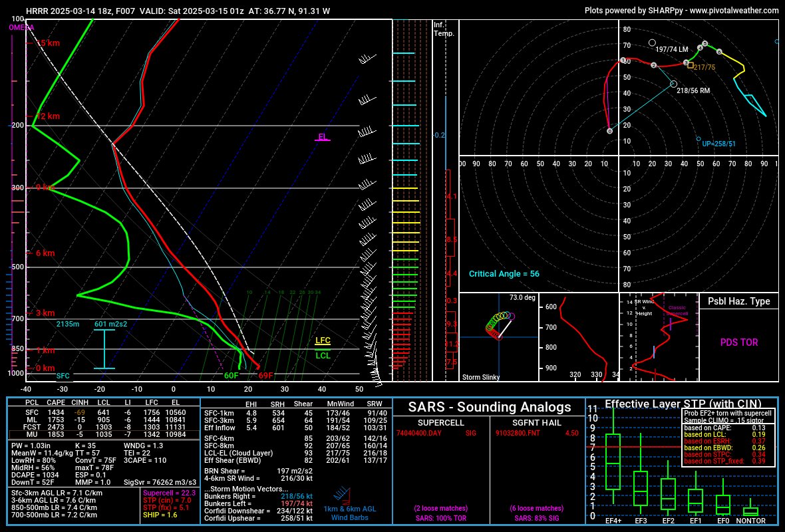The width and height of the screenshot is (785, 532).
Task: Click the yellow LFC label on the skew-T
Action: click(x=323, y=340)
